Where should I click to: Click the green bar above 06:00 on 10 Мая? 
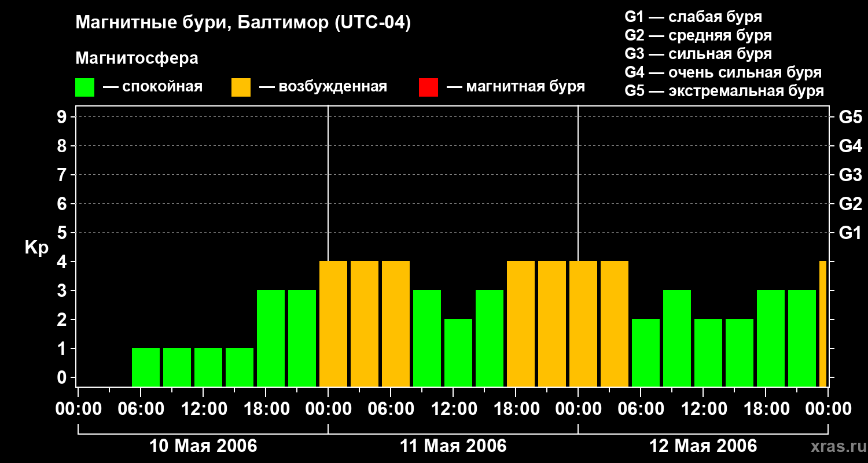(146, 367)
